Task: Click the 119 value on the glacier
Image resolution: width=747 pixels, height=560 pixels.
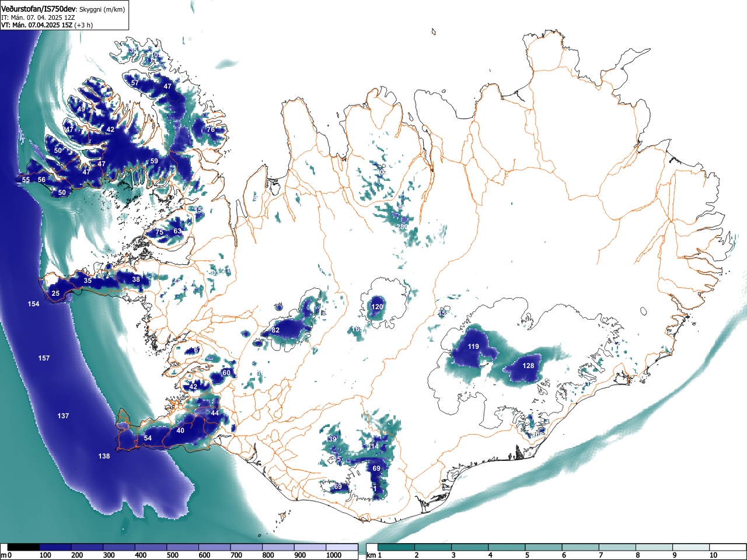Action: click(x=473, y=346)
